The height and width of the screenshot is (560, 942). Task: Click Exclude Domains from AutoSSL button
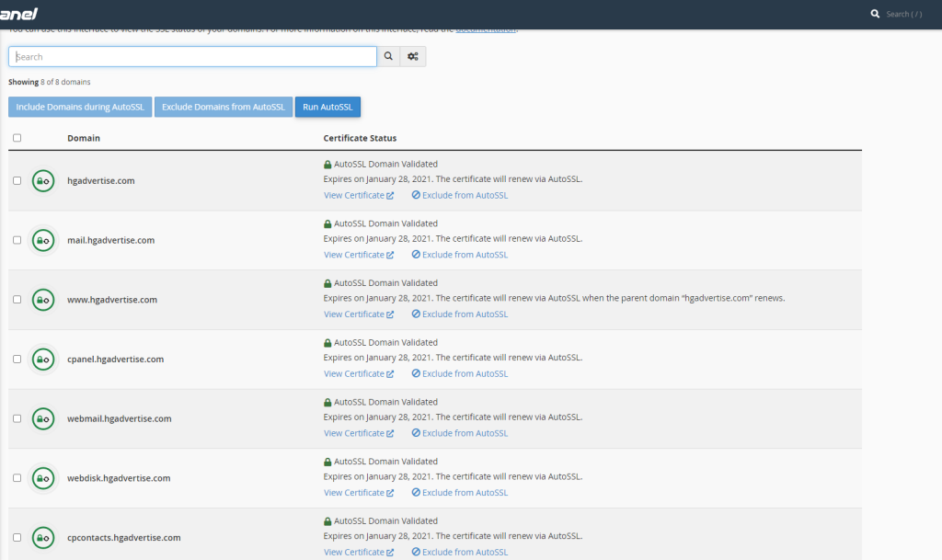click(x=224, y=108)
